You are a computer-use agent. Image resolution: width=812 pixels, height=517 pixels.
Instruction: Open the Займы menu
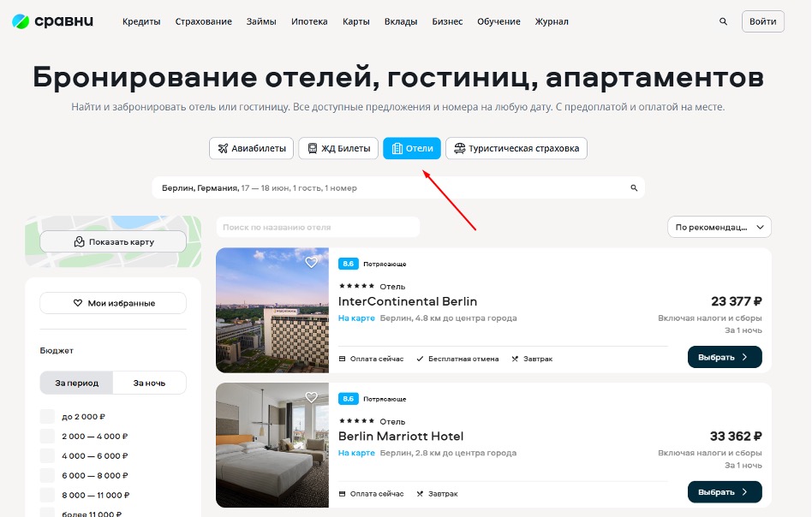point(261,21)
